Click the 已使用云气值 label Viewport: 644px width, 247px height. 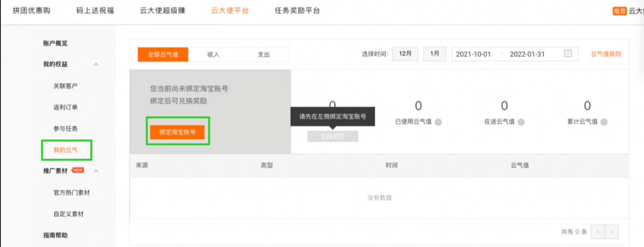(x=414, y=122)
